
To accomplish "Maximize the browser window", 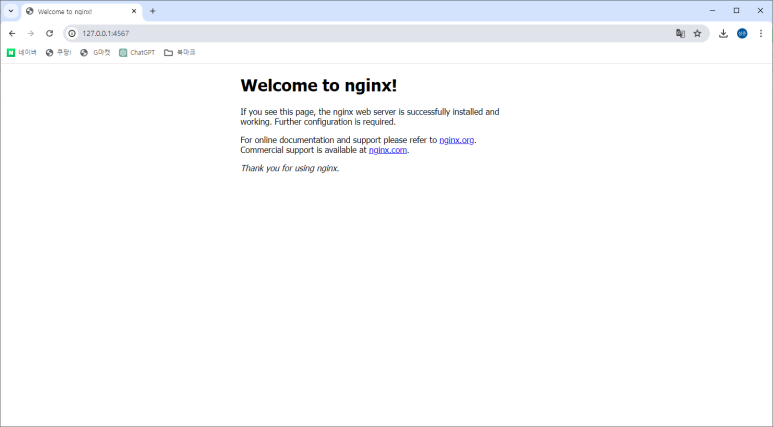I will click(737, 10).
